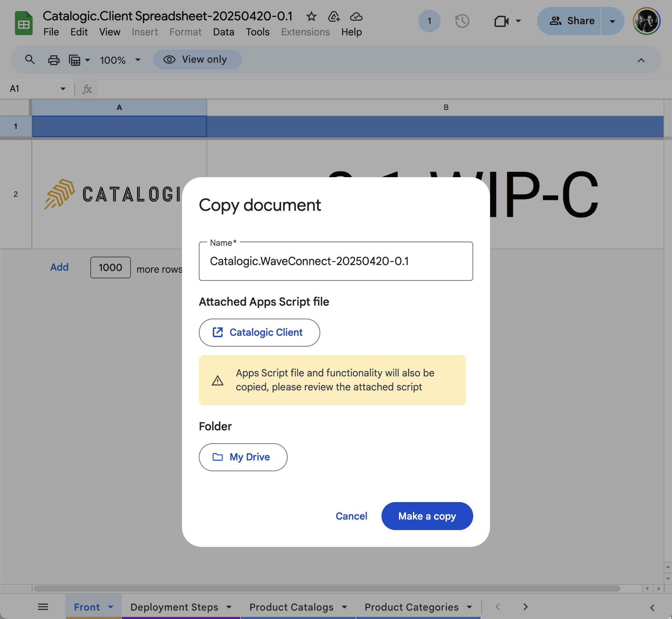672x619 pixels.
Task: Switch to the Product Catalogs sheet tab
Action: click(x=291, y=607)
